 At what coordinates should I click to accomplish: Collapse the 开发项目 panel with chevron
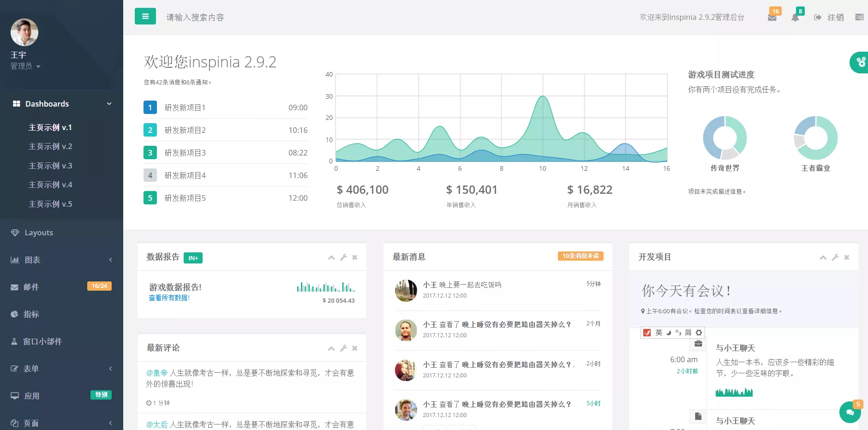click(823, 257)
